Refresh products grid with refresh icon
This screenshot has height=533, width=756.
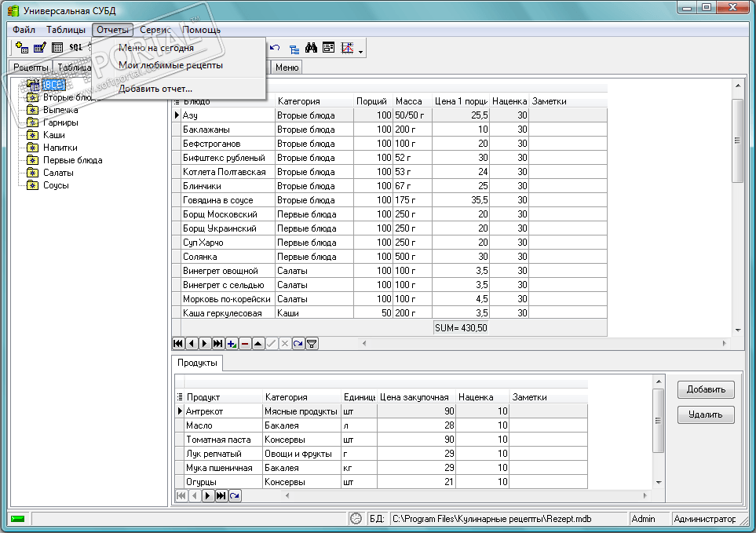coord(235,496)
